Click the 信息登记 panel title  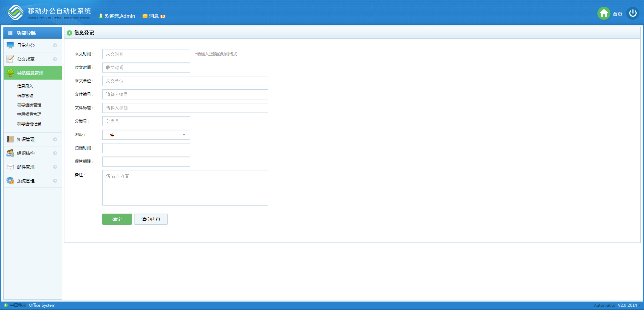click(84, 33)
